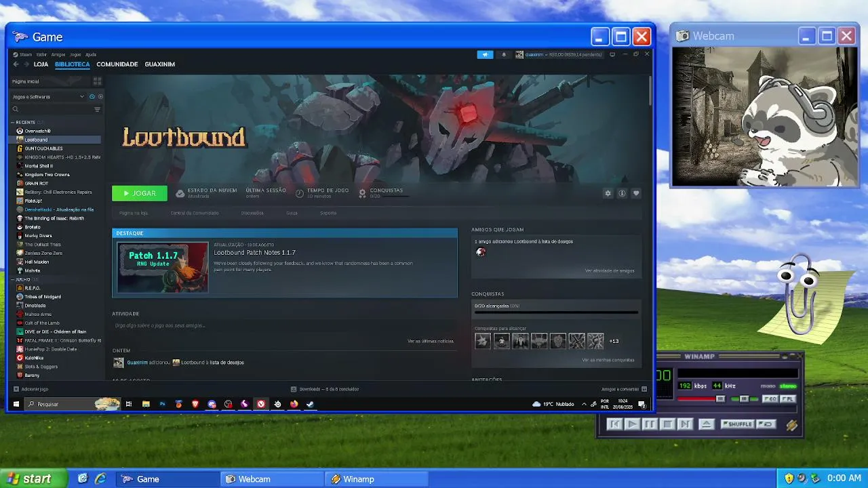
Task: Open the Ajuda menu
Action: click(x=91, y=54)
